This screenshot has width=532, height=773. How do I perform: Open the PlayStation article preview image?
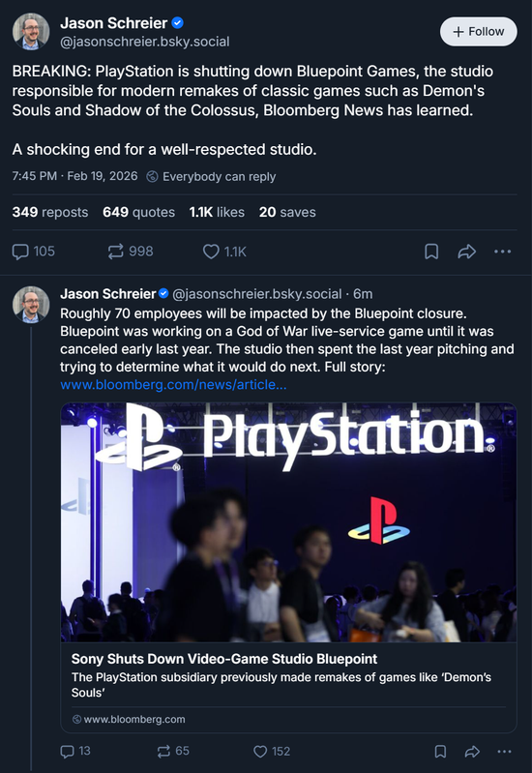pyautogui.click(x=288, y=522)
